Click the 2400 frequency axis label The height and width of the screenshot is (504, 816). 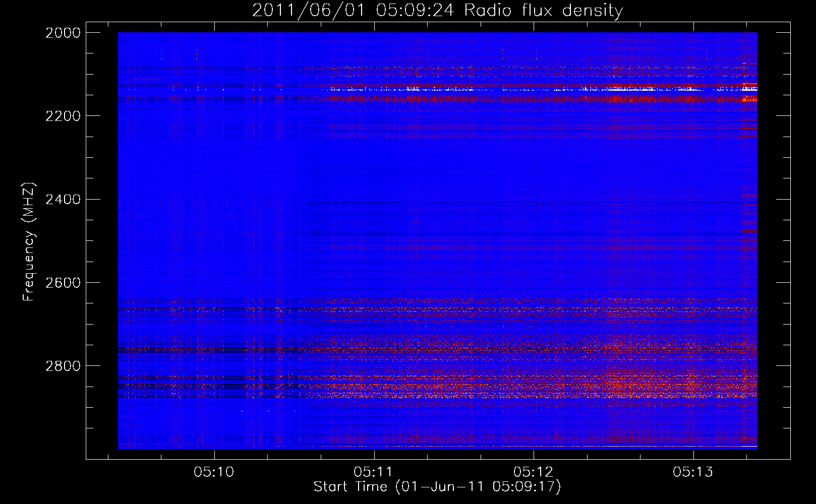pyautogui.click(x=63, y=200)
